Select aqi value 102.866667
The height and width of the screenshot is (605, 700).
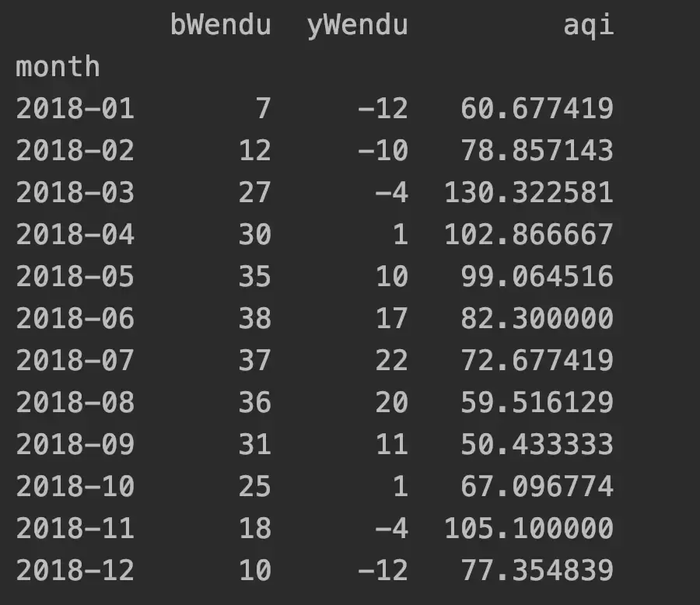click(x=529, y=235)
